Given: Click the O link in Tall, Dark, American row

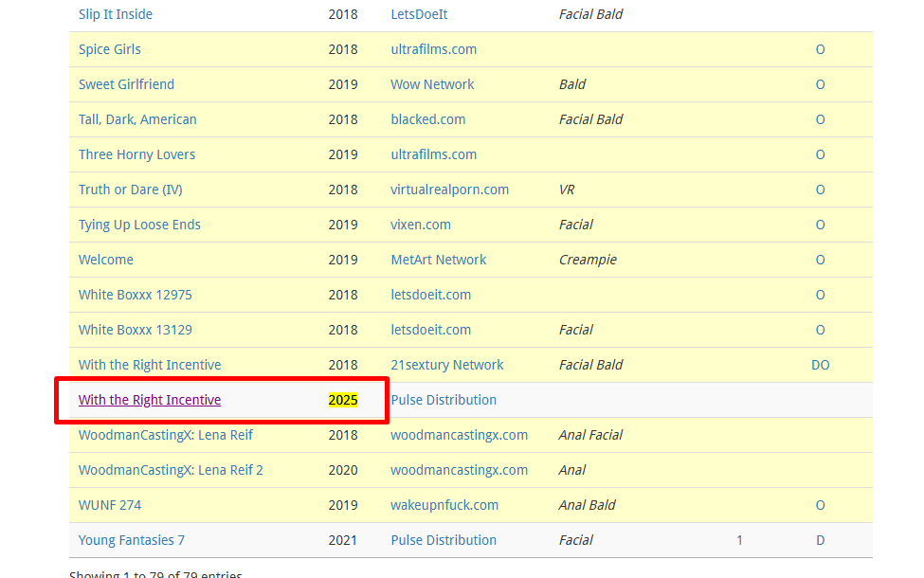Looking at the screenshot, I should click(x=821, y=119).
